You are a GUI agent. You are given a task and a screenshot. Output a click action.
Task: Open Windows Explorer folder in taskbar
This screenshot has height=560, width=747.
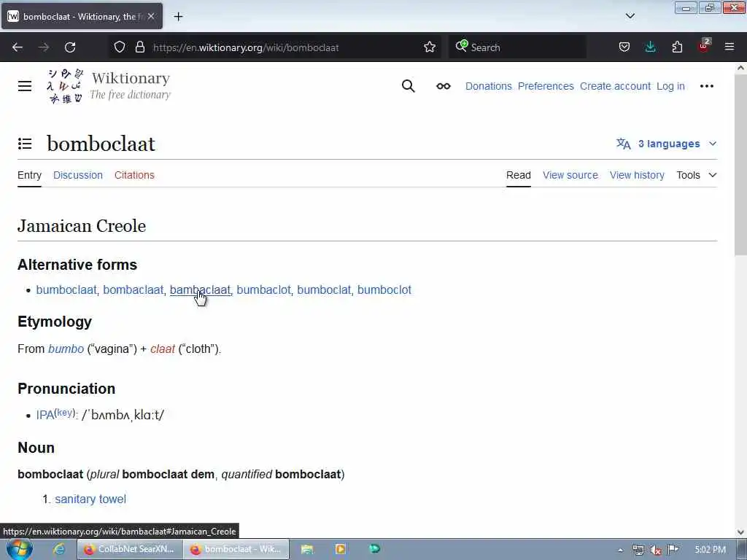pos(307,549)
